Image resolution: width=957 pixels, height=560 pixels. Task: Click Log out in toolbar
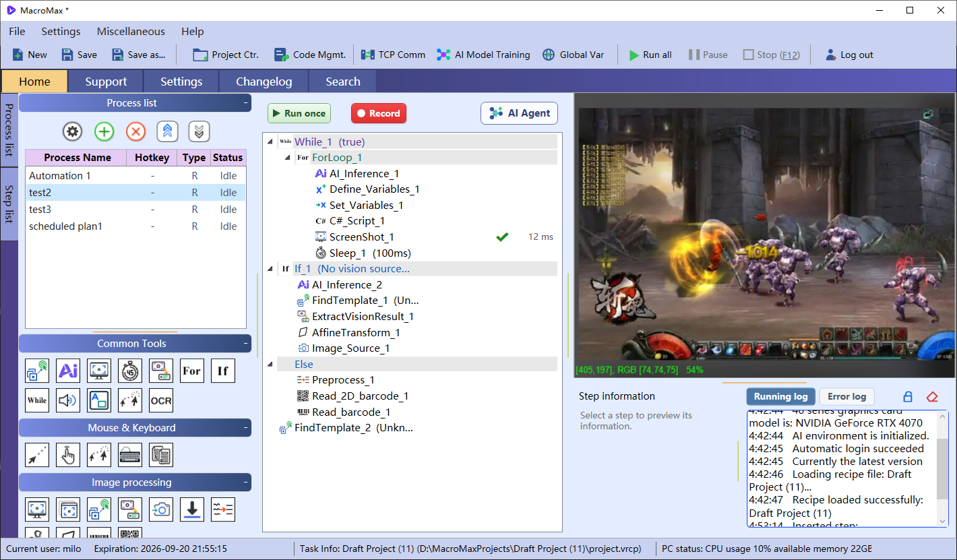(850, 55)
